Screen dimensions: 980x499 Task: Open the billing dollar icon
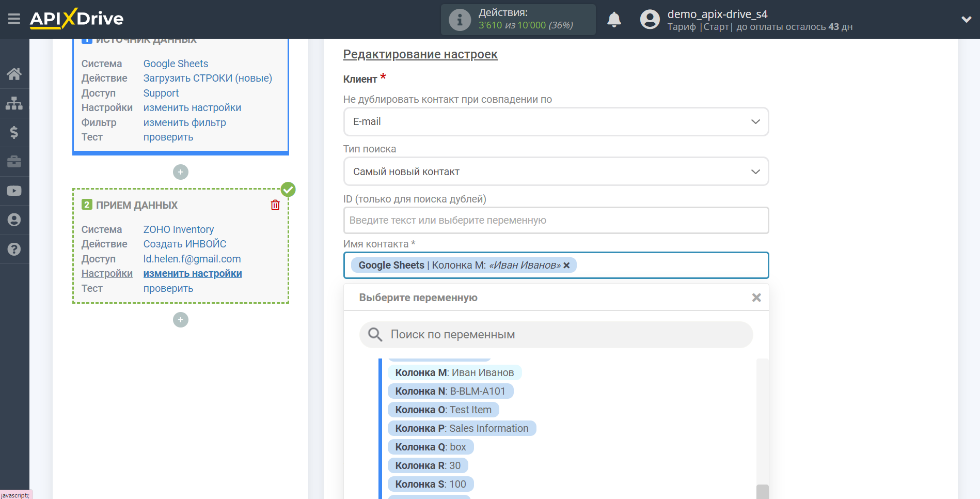(14, 132)
